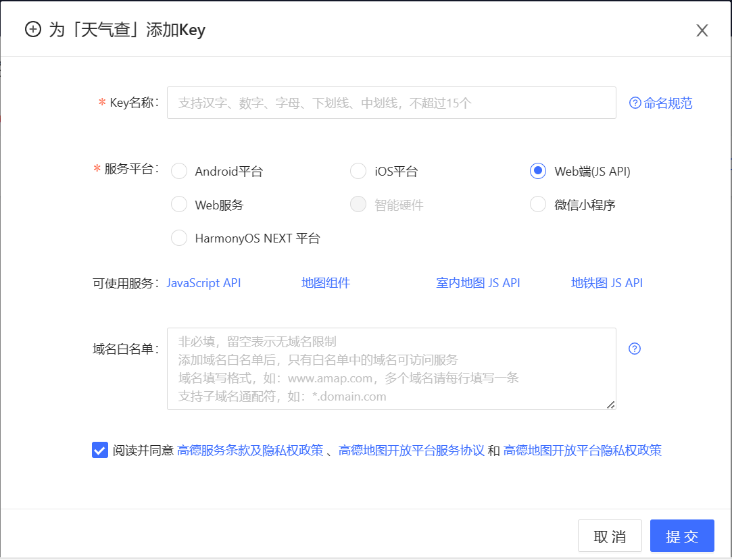Click the 提交 submit button
This screenshot has height=560, width=732.
pyautogui.click(x=682, y=535)
